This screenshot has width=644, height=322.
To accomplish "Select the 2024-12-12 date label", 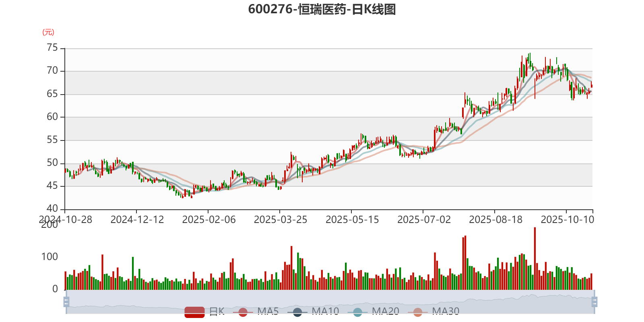I will pos(137,220).
